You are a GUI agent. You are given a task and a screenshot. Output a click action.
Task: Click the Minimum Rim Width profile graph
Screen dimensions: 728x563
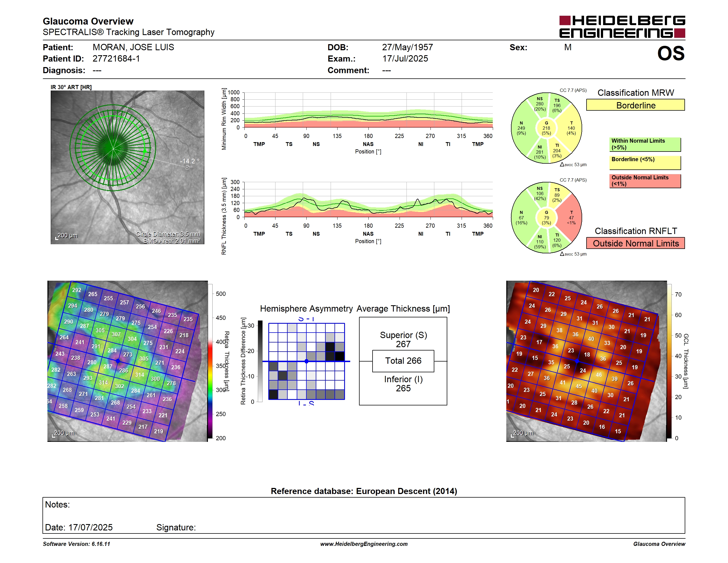pos(368,110)
